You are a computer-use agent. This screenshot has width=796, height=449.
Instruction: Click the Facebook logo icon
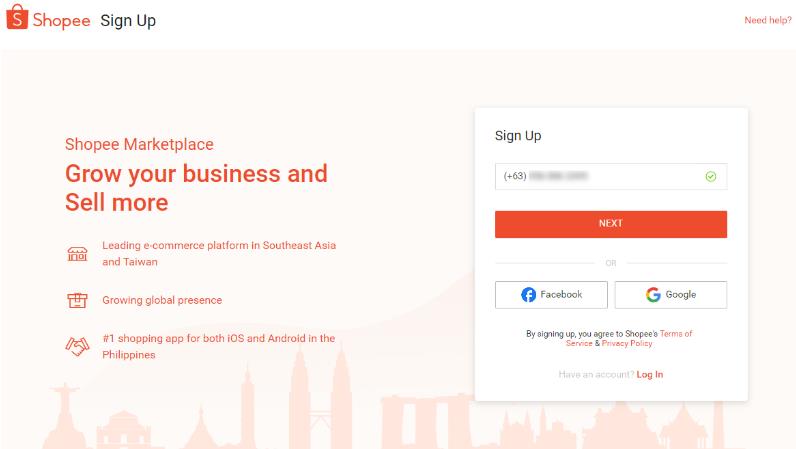pos(528,295)
